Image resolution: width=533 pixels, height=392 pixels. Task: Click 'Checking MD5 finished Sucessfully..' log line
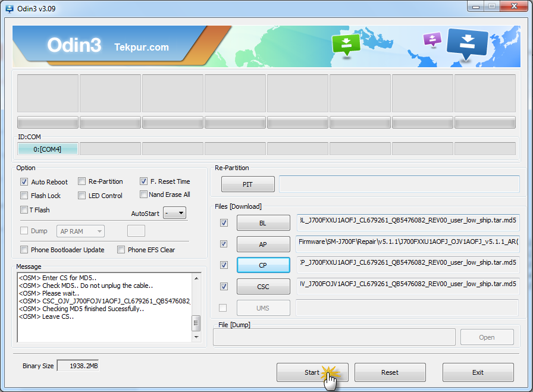81,309
